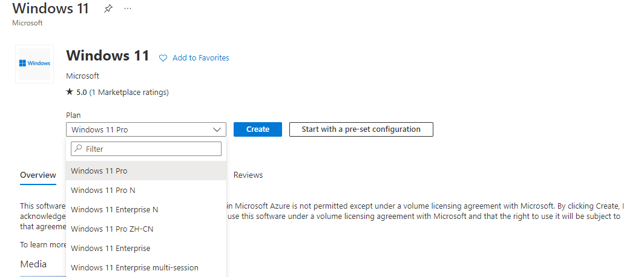Focus the Filter text field
644x277 pixels.
[151, 149]
